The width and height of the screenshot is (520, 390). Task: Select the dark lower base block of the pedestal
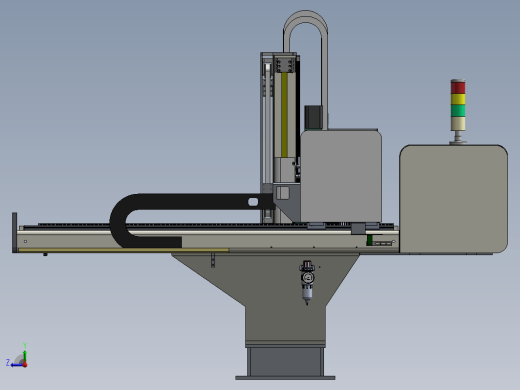pos(285,361)
